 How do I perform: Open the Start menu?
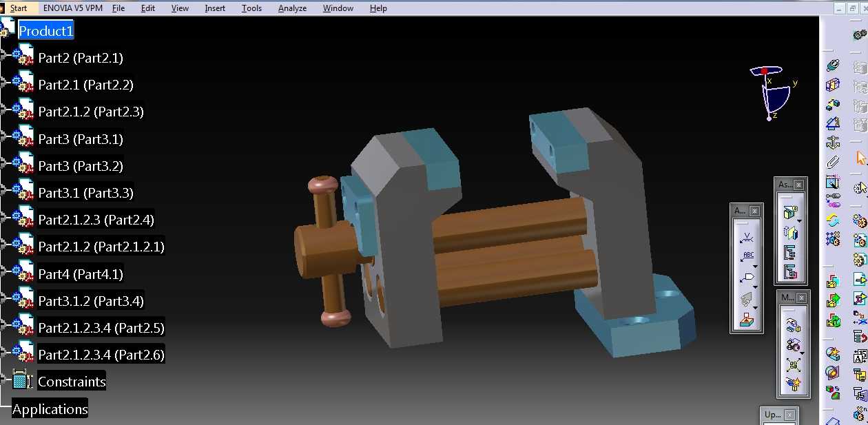tap(19, 8)
